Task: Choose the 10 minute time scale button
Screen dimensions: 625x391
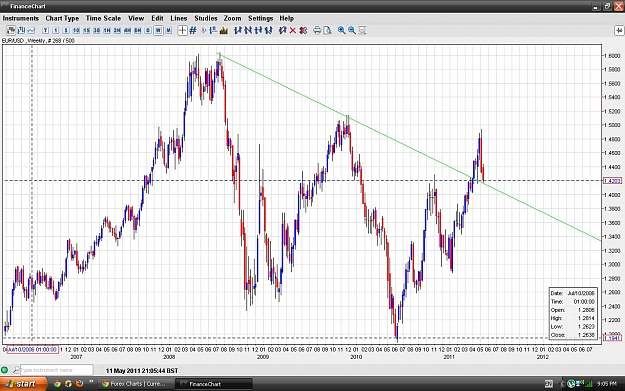Action: coord(76,30)
